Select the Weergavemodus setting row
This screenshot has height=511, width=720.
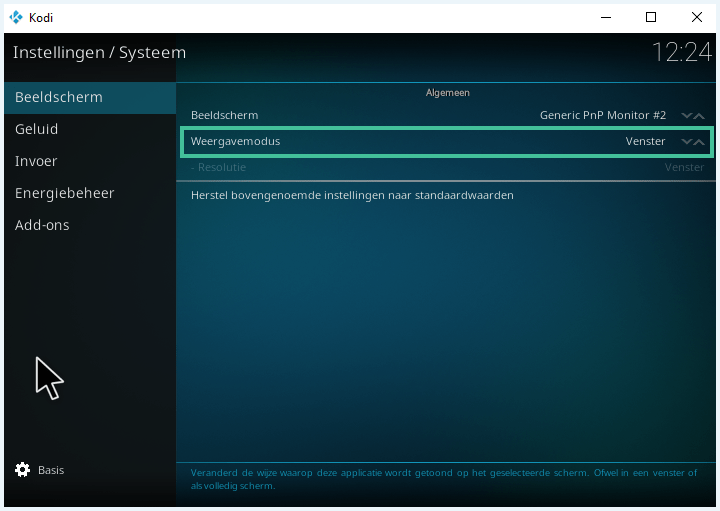point(447,142)
